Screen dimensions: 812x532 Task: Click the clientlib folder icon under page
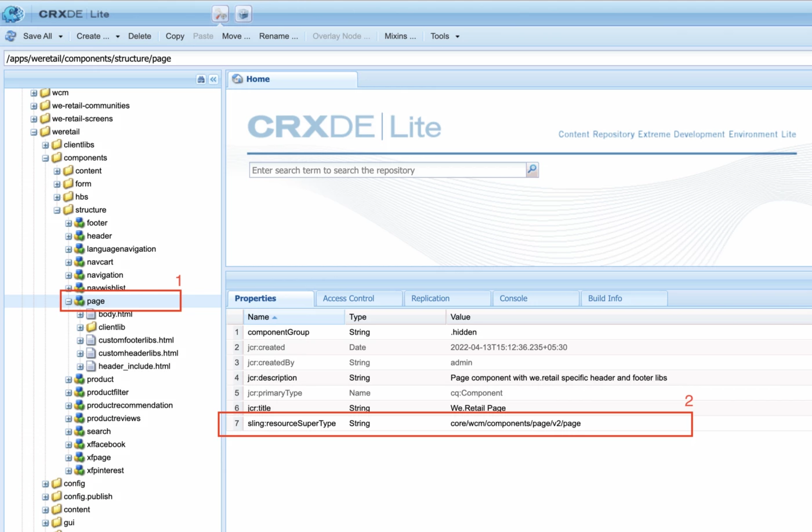(91, 327)
